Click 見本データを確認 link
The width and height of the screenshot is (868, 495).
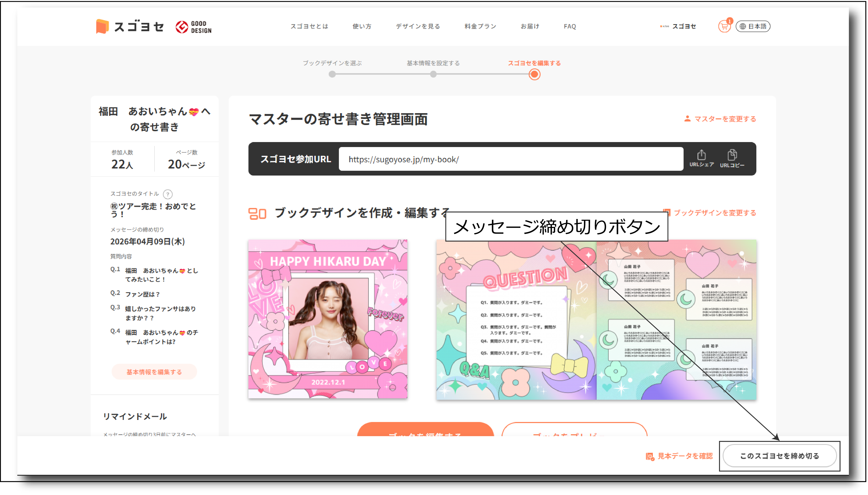coord(679,456)
